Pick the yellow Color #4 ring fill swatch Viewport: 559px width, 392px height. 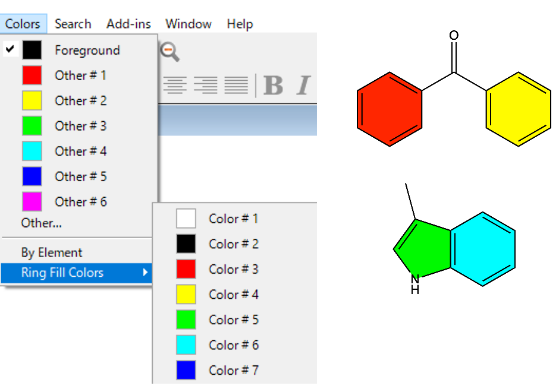pos(186,294)
